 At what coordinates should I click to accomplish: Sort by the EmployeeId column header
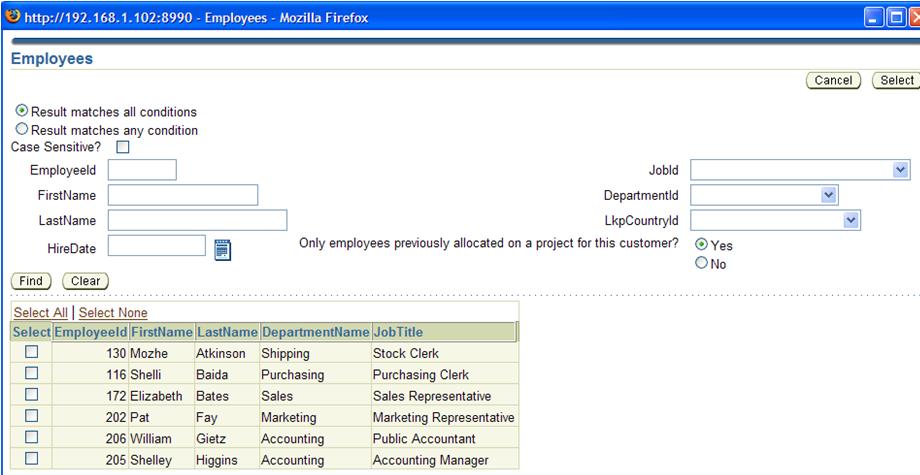(90, 332)
